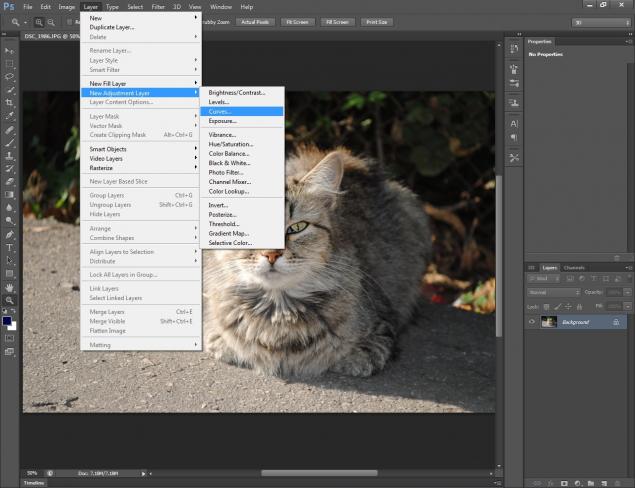Click the Fit Screen button
Image resolution: width=635 pixels, height=488 pixels.
(x=296, y=21)
